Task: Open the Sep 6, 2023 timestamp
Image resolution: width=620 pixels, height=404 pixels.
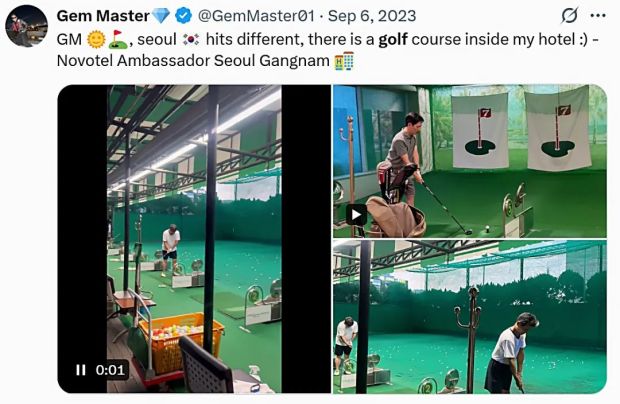Action: point(372,16)
